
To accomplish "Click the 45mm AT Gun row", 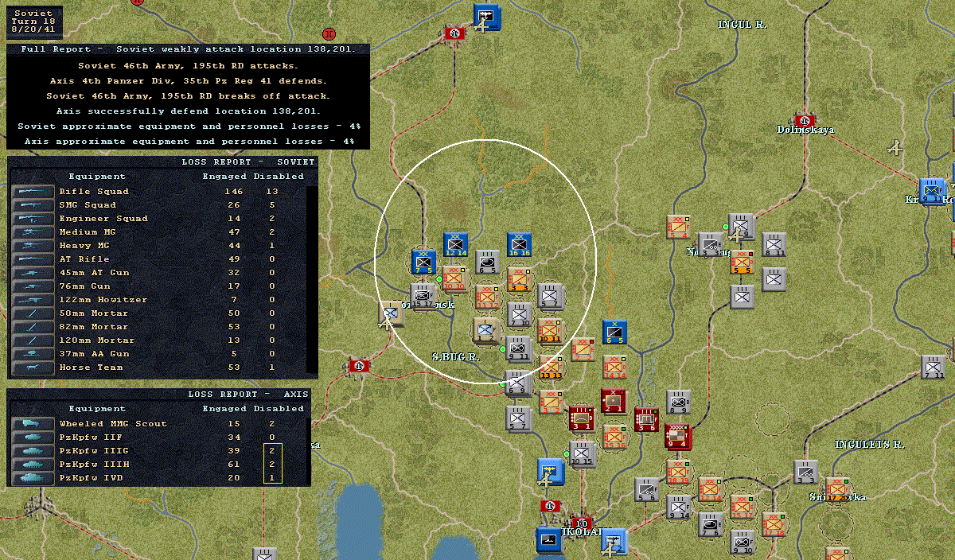I will coord(158,272).
